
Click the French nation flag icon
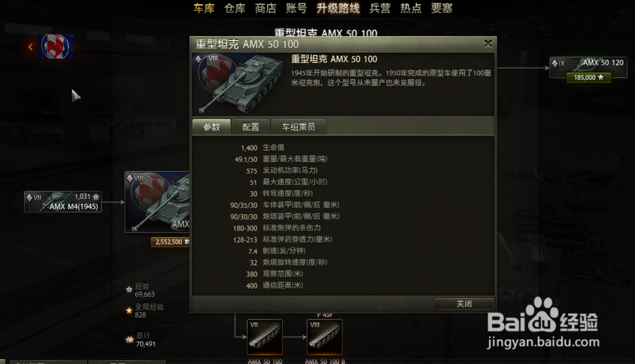[x=56, y=46]
